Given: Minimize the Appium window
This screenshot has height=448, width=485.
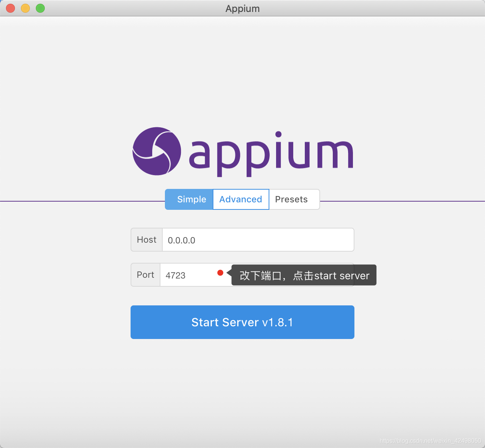Looking at the screenshot, I should click(25, 8).
